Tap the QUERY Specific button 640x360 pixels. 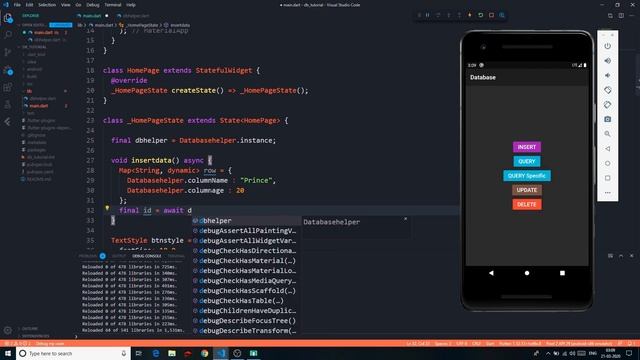527,176
